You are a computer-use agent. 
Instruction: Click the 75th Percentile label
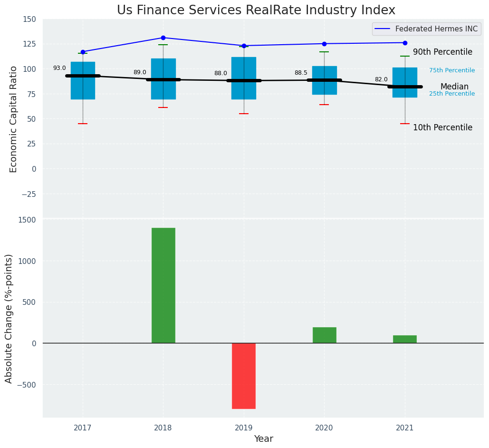(452, 70)
